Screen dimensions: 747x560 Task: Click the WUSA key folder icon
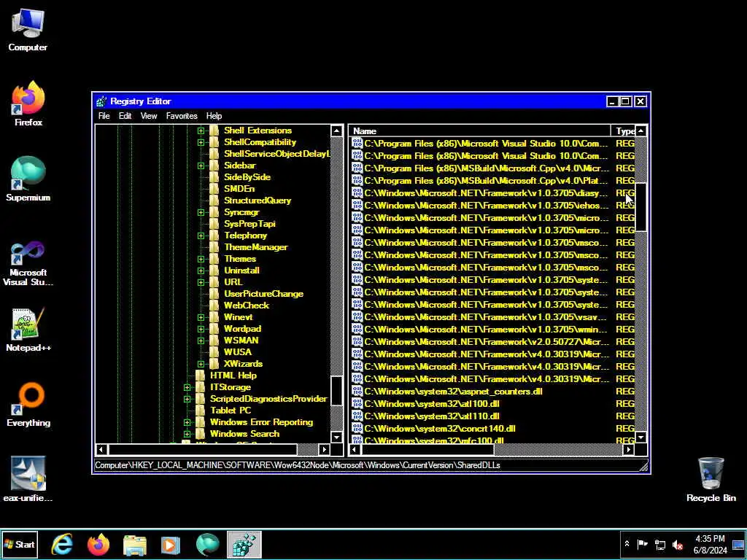point(214,352)
